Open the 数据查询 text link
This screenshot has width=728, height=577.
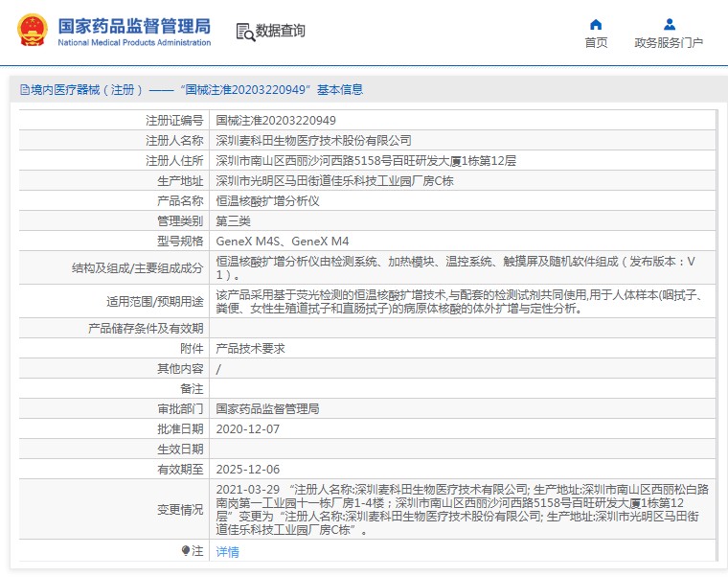click(x=281, y=32)
